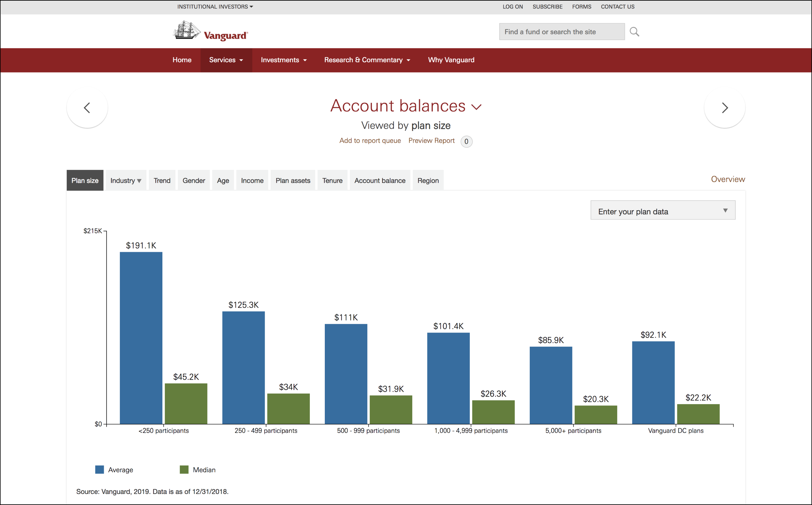The height and width of the screenshot is (505, 812).
Task: Click the search magnifier icon
Action: pyautogui.click(x=634, y=32)
